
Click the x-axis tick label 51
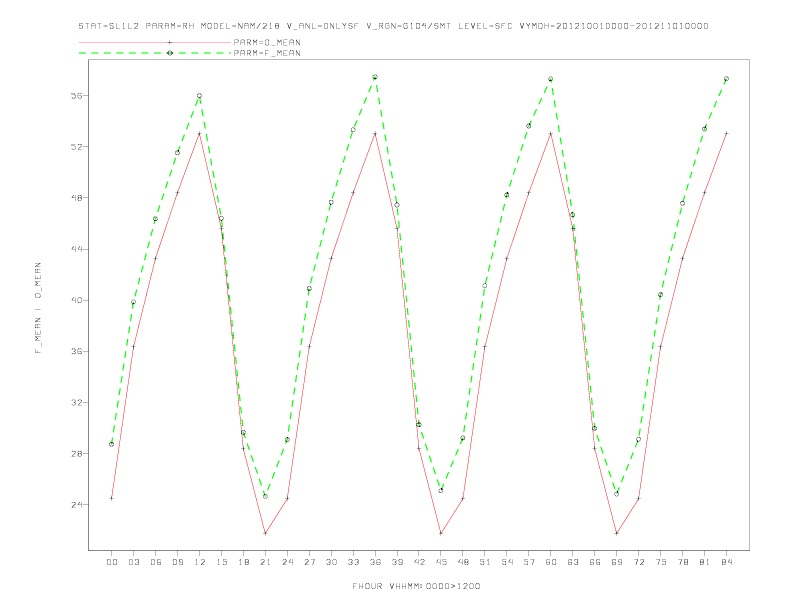click(x=485, y=562)
